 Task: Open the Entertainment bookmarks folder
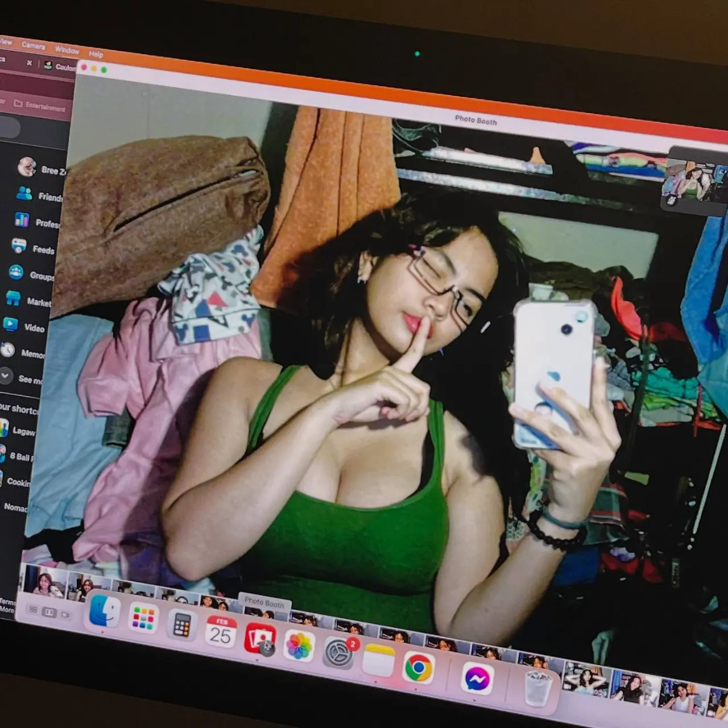[x=40, y=106]
